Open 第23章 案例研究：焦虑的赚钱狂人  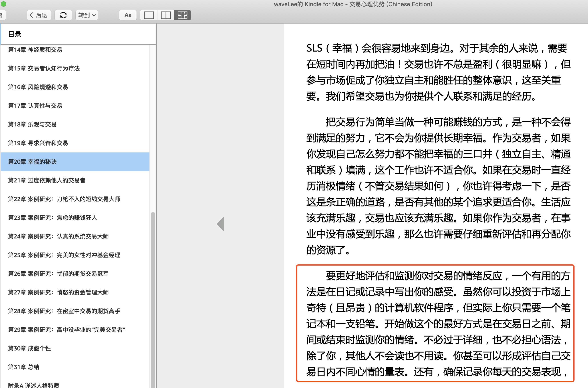(75, 218)
